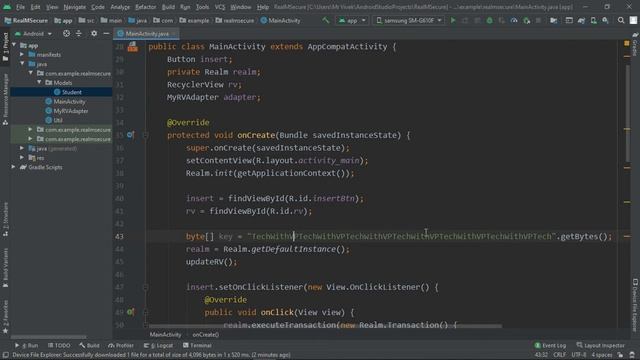This screenshot has height=360, width=640.
Task: Expand the java (generated) folder
Action: pyautogui.click(x=22, y=148)
